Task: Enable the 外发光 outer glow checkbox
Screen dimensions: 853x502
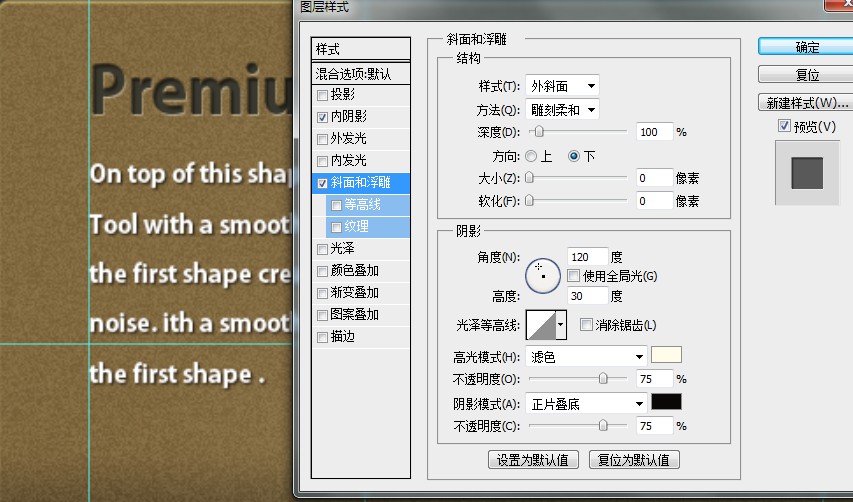Action: click(323, 139)
